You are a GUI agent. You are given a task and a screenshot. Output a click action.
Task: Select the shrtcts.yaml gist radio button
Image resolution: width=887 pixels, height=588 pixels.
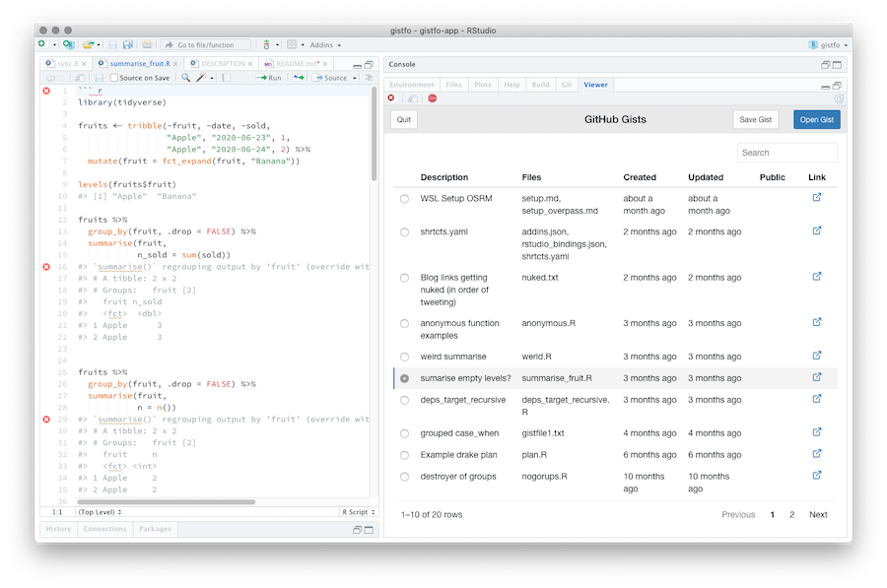(x=404, y=232)
